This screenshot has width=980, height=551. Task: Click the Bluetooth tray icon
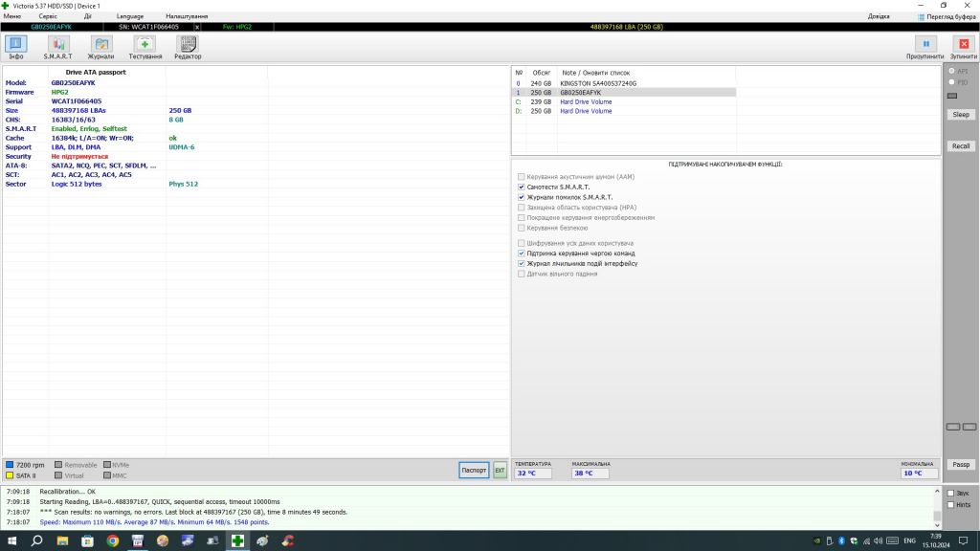tap(841, 541)
